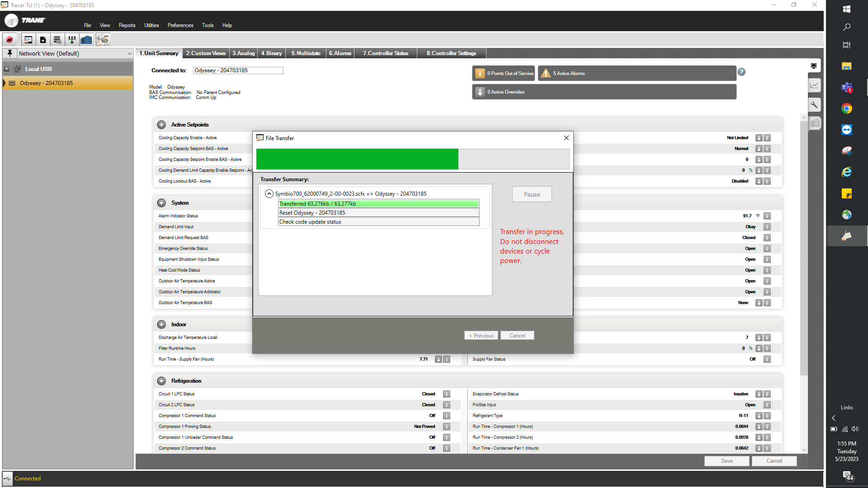
Task: Open the Network View dropdown
Action: pos(75,53)
